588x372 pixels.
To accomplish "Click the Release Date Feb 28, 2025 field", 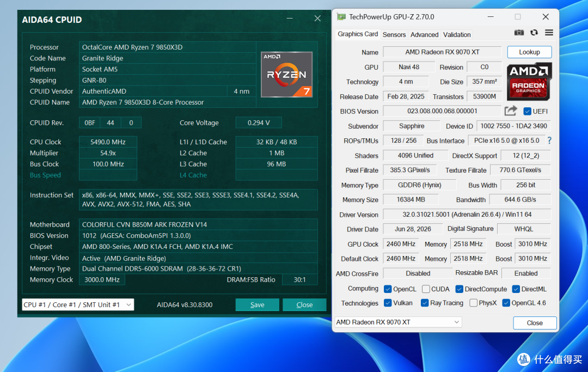I will tap(406, 96).
